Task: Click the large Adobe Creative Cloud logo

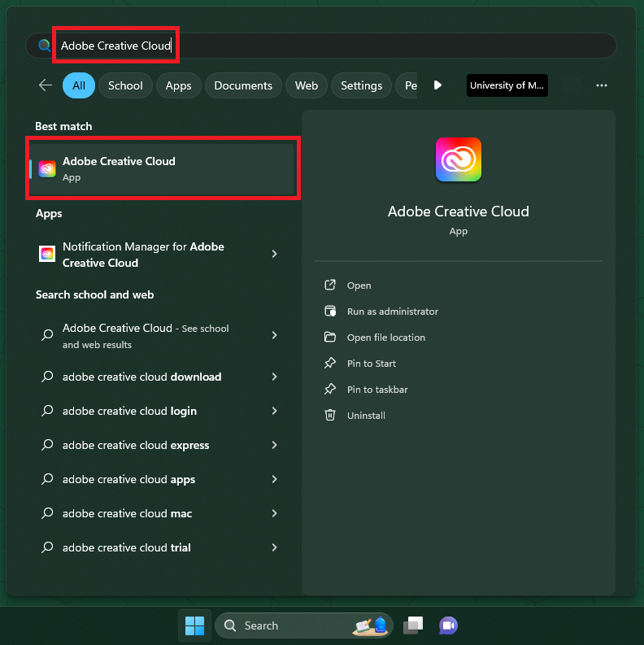Action: [x=458, y=159]
